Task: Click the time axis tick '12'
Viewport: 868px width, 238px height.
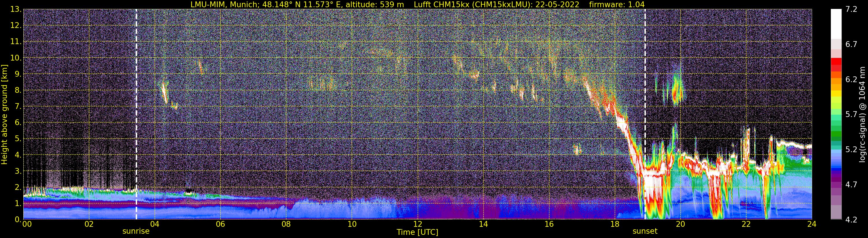Action: 417,224
